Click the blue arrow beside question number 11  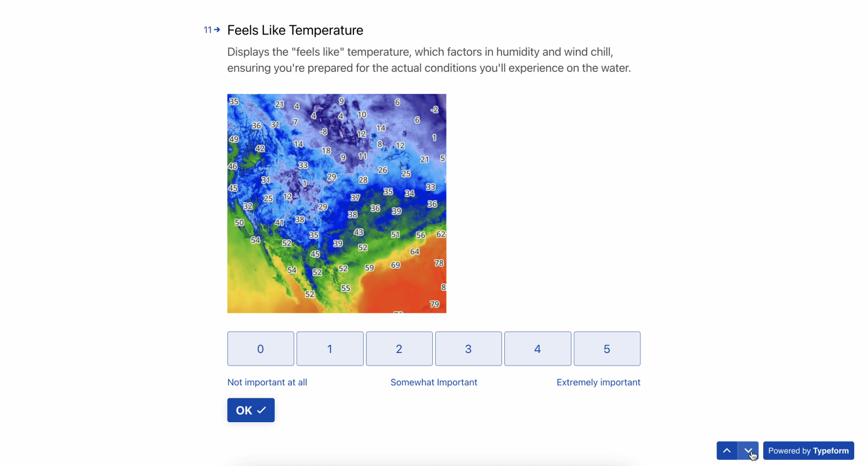[217, 29]
